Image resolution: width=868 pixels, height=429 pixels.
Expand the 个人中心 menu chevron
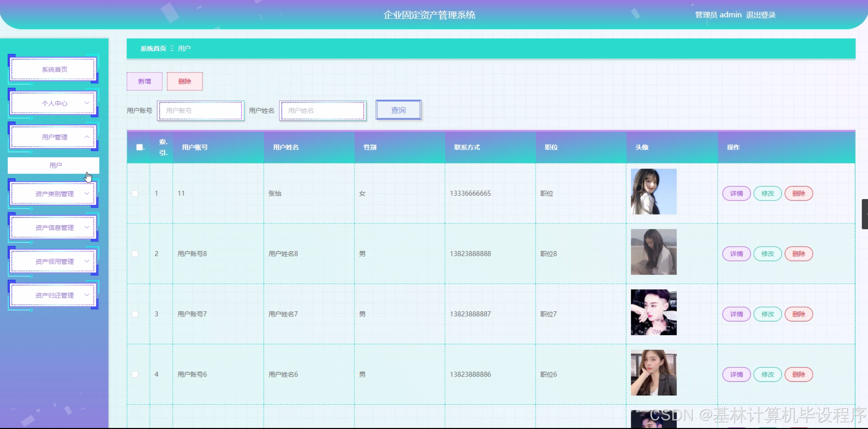pos(87,103)
